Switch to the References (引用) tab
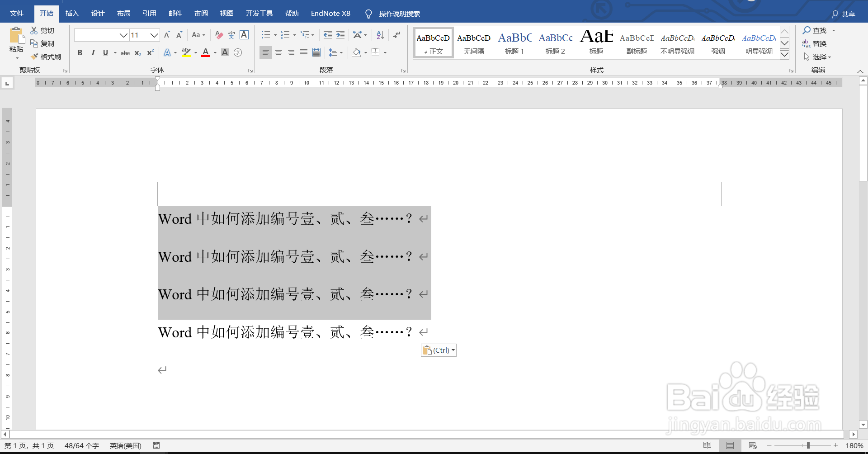 149,14
